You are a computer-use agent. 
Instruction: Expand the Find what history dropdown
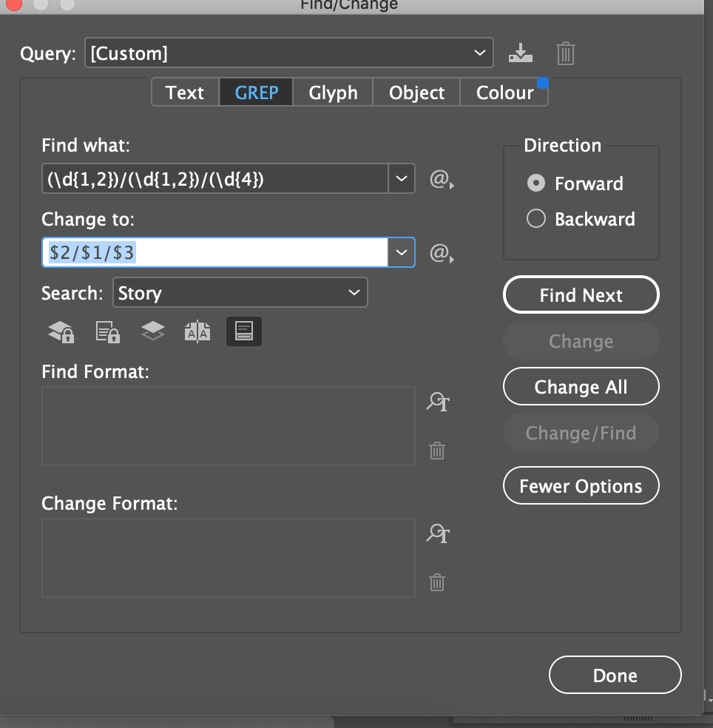click(402, 178)
